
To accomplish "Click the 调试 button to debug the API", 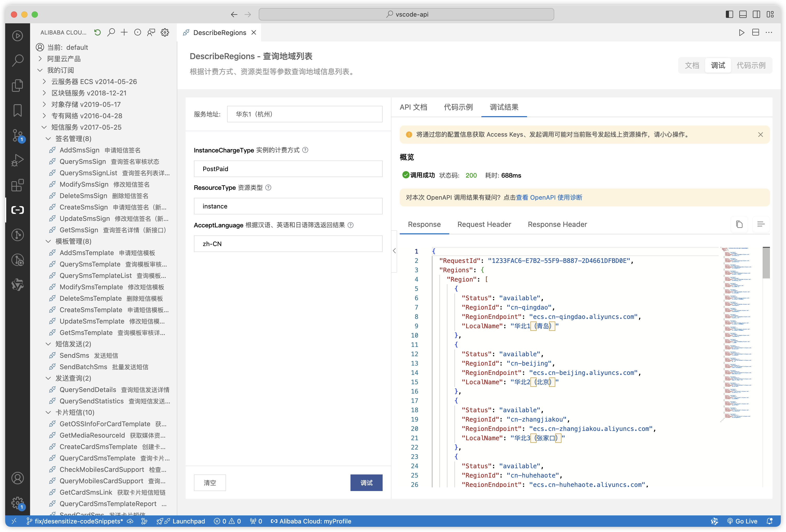I will (366, 483).
